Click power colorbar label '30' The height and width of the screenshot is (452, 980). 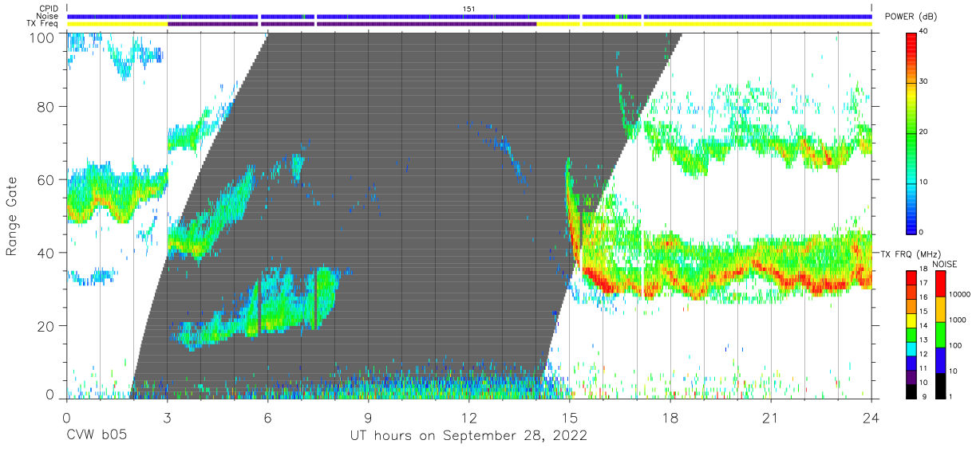point(924,82)
